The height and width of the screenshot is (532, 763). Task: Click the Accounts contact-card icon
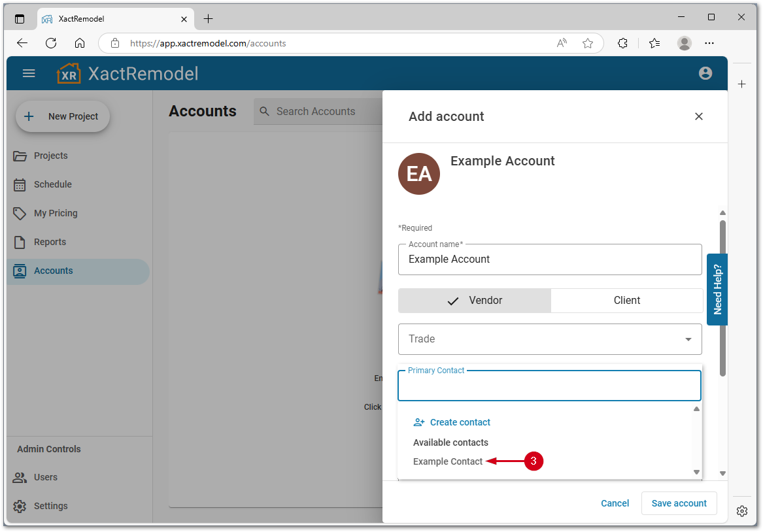pos(20,271)
